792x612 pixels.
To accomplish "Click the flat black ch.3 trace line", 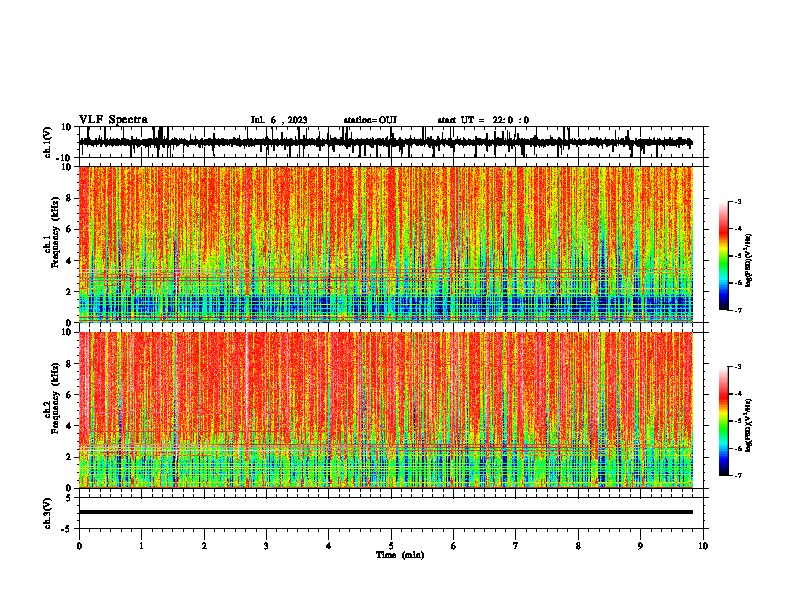I will tap(386, 512).
